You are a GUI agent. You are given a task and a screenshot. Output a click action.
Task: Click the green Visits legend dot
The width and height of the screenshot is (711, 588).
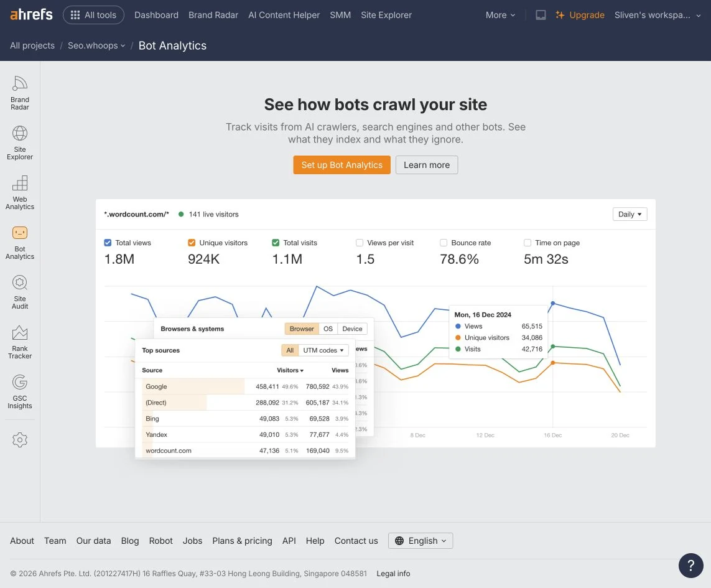coord(458,349)
